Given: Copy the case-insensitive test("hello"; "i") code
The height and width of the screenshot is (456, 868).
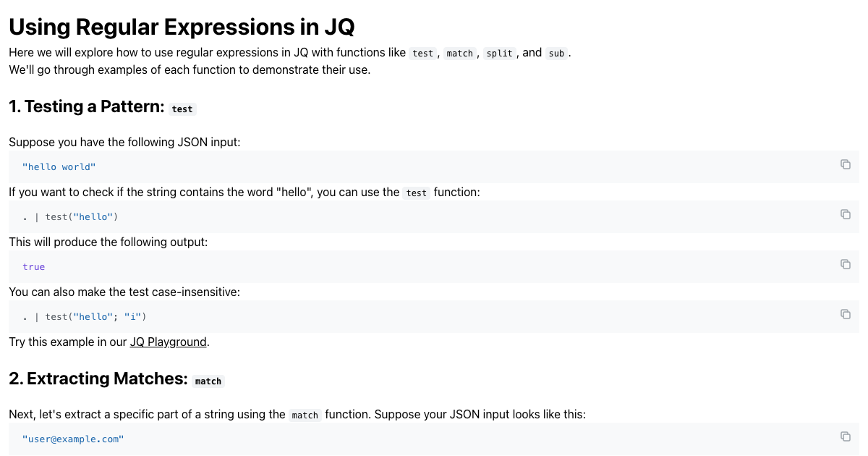Looking at the screenshot, I should coord(845,314).
